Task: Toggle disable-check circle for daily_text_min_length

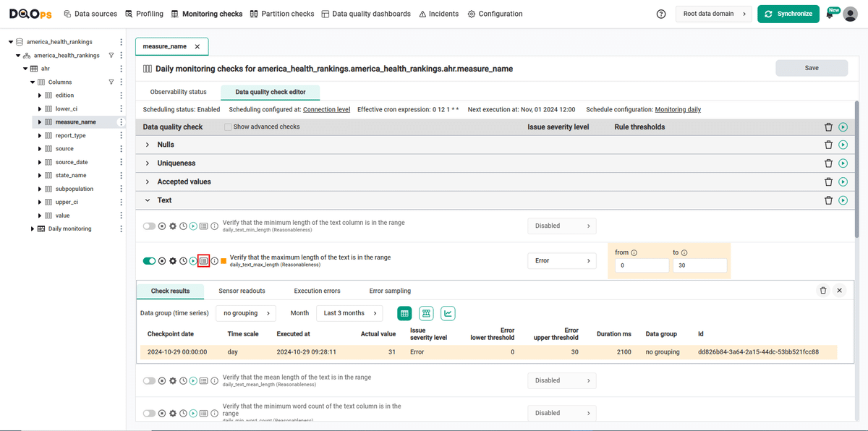Action: point(162,226)
